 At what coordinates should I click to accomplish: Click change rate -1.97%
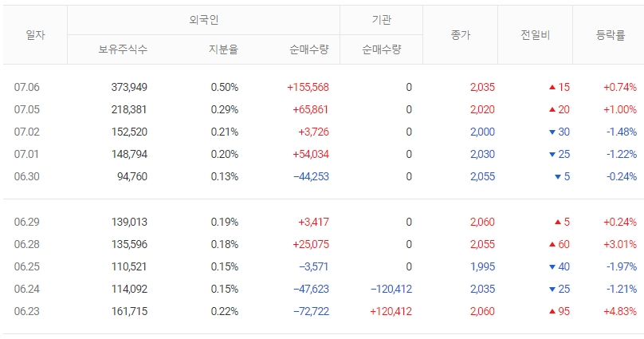coord(622,266)
